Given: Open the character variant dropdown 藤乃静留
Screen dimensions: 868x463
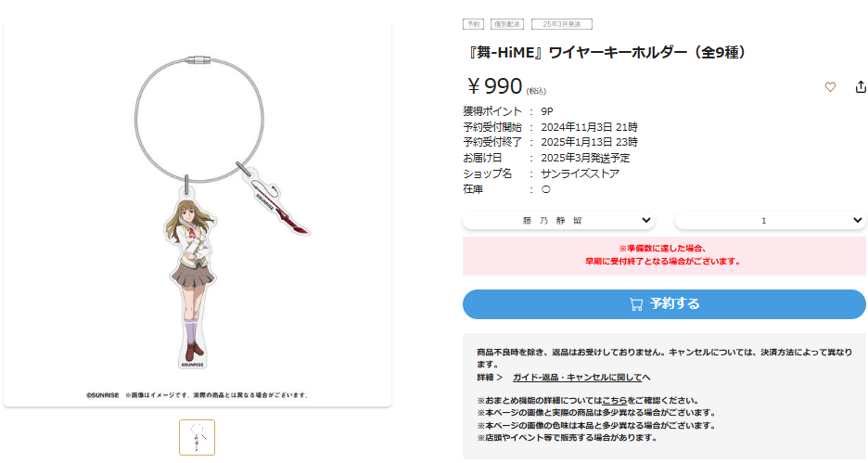Looking at the screenshot, I should pyautogui.click(x=558, y=221).
